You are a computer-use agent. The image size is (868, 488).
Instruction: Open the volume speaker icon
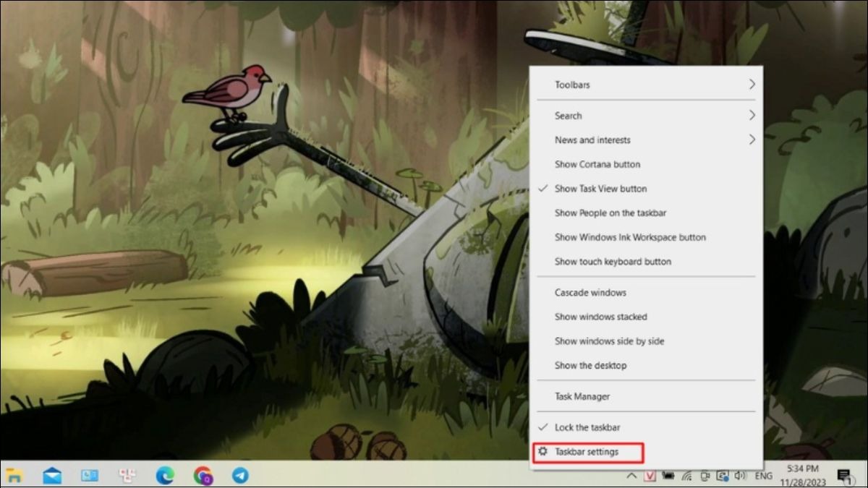click(x=740, y=476)
